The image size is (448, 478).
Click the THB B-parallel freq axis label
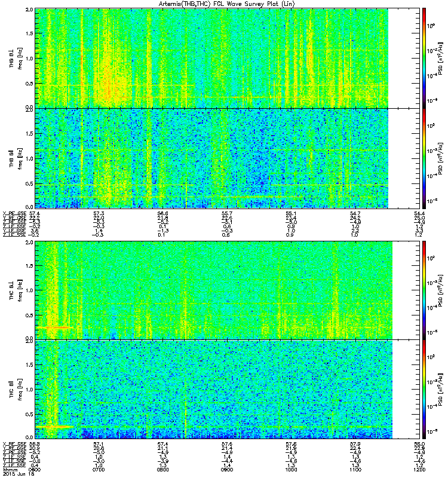(16, 158)
